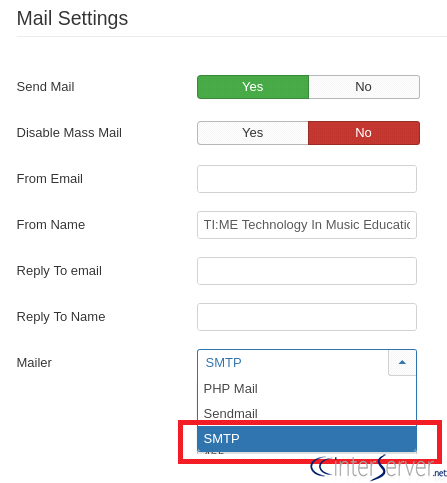Click the From Name label
The image size is (447, 483).
[51, 225]
